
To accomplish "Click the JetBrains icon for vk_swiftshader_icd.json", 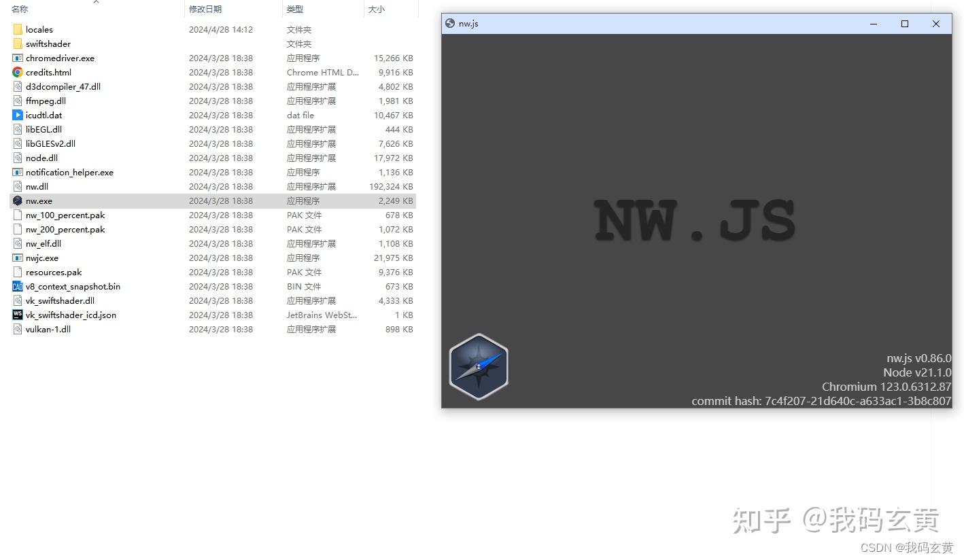I will [x=17, y=315].
